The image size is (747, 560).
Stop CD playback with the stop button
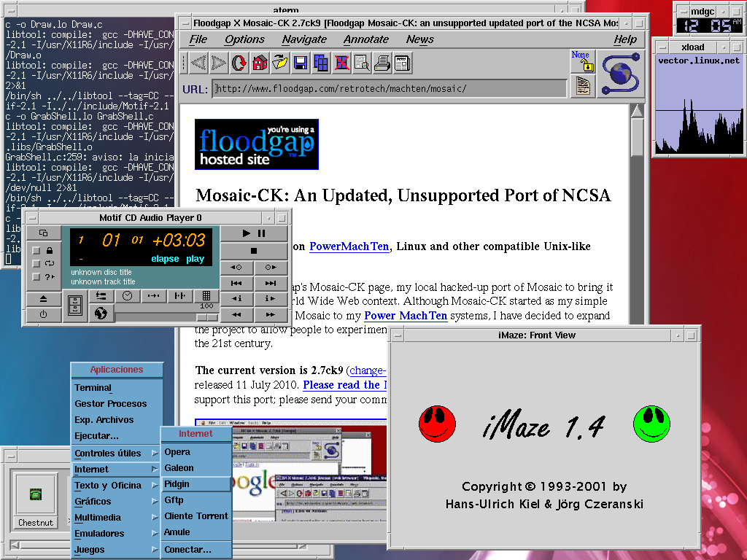254,251
